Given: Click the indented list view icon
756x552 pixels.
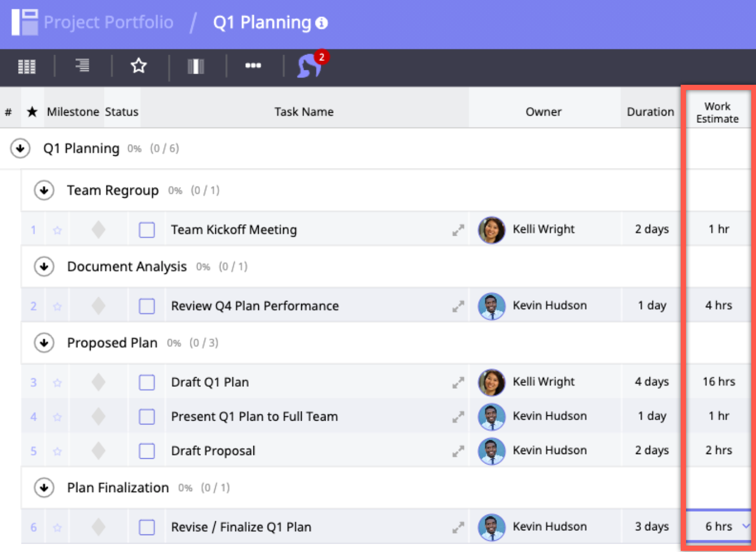Looking at the screenshot, I should pos(82,66).
